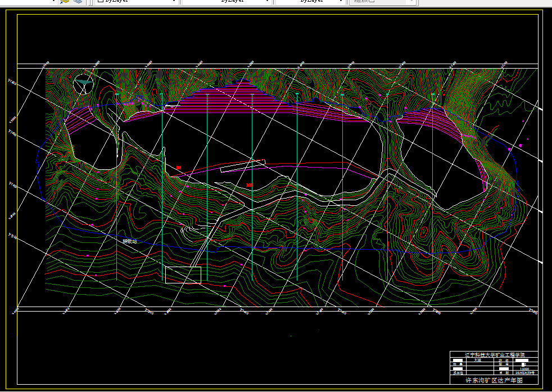Screen dimensions: 552x392
Task: Open the color control ByLayer dropdown
Action: [x=135, y=2]
